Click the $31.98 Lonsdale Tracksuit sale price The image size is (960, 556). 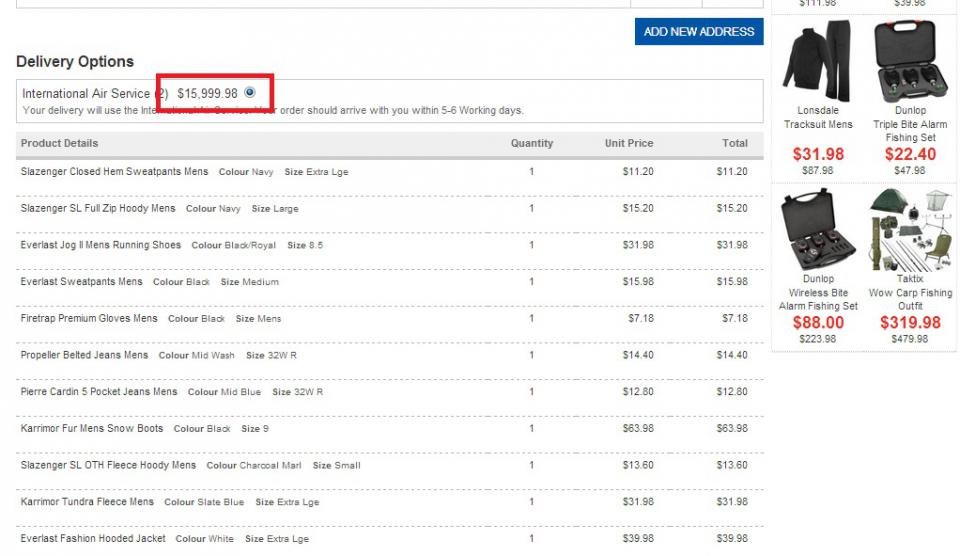pyautogui.click(x=818, y=154)
